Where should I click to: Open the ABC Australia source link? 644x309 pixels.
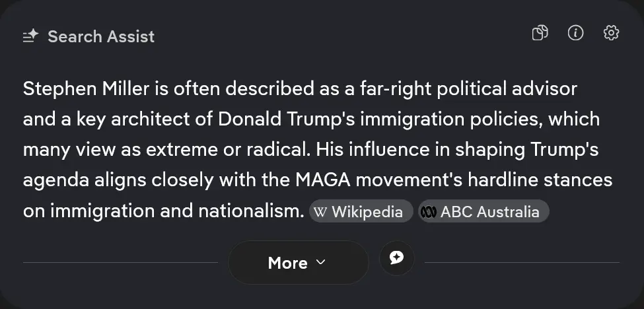click(x=489, y=212)
